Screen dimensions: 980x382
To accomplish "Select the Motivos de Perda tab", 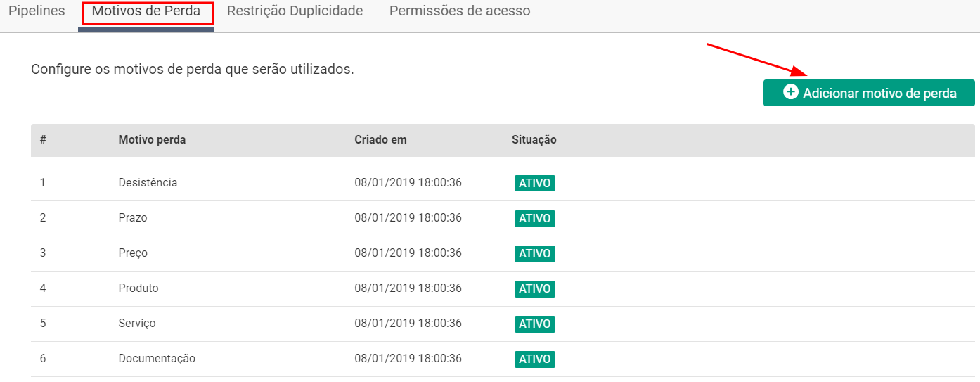I will (146, 11).
